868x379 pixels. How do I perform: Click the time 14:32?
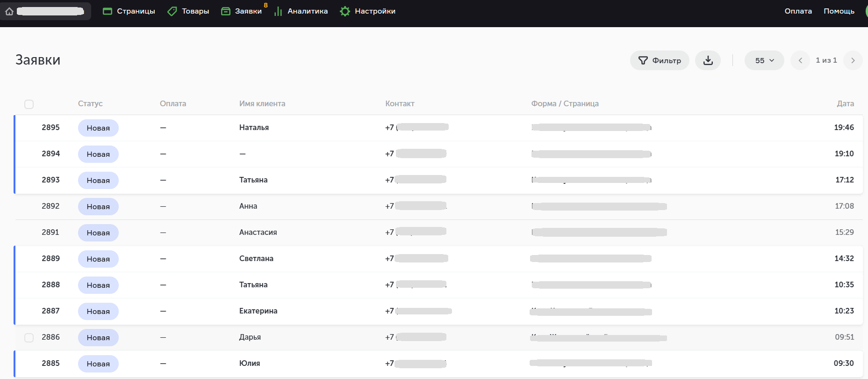(844, 258)
